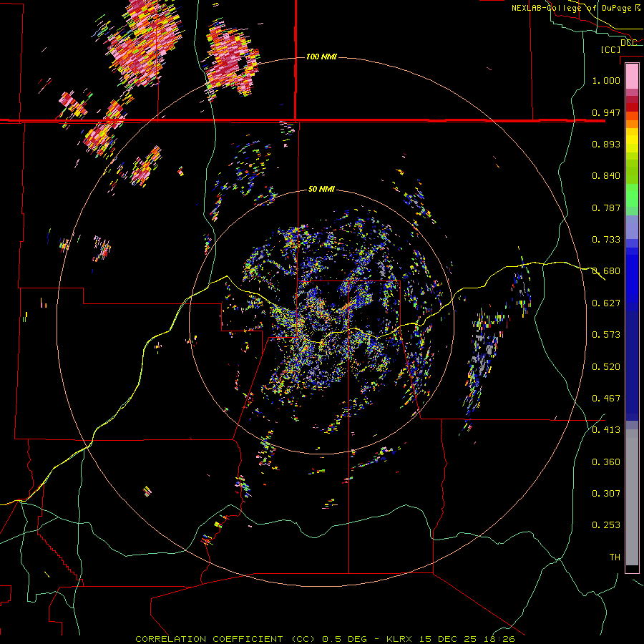This screenshot has height=644, width=644.
Task: Click the 0.413 scale value
Action: pyautogui.click(x=606, y=430)
